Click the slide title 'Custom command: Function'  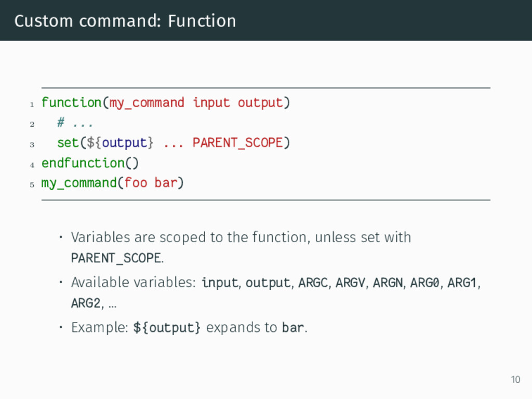click(125, 21)
